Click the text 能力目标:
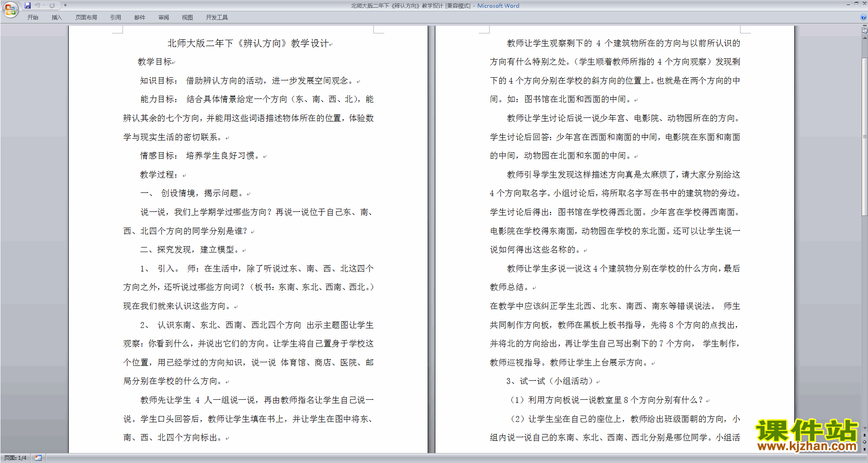The height and width of the screenshot is (463, 868). (x=158, y=99)
